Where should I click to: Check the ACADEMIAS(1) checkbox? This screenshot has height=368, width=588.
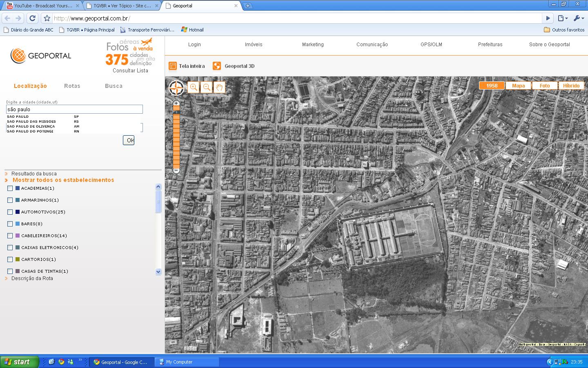point(10,188)
